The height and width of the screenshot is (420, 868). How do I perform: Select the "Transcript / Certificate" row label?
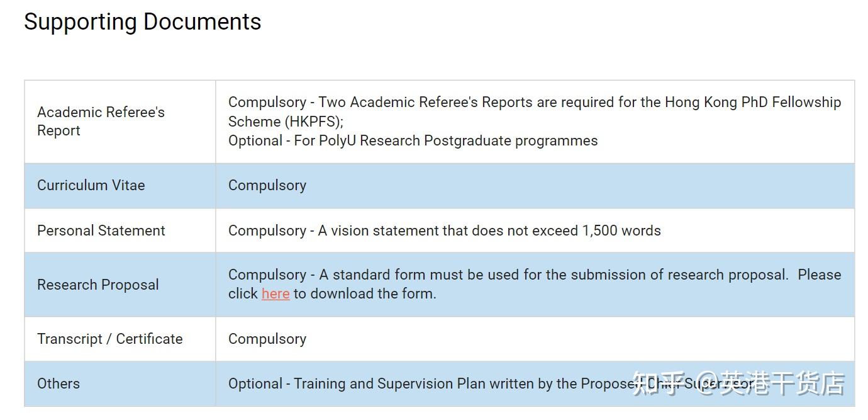[110, 339]
